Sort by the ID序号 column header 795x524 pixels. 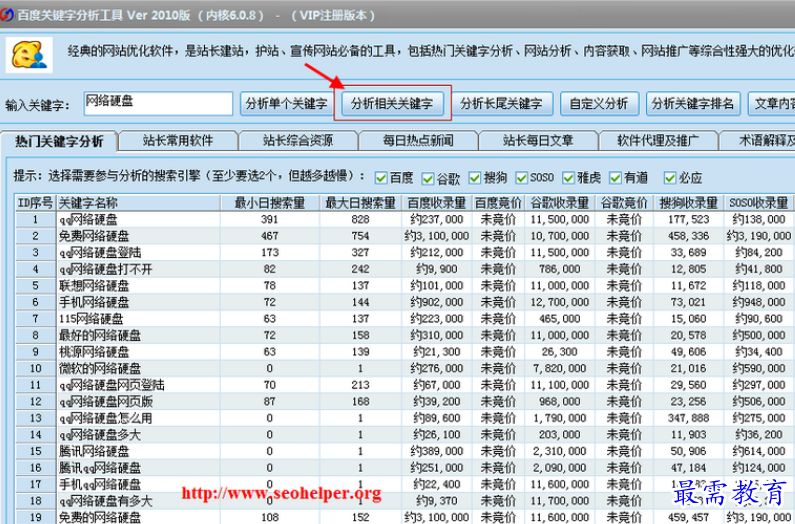(35, 203)
